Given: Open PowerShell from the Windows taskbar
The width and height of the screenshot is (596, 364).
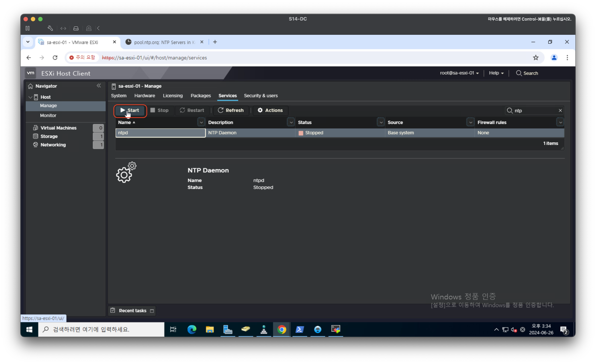Looking at the screenshot, I should point(299,329).
